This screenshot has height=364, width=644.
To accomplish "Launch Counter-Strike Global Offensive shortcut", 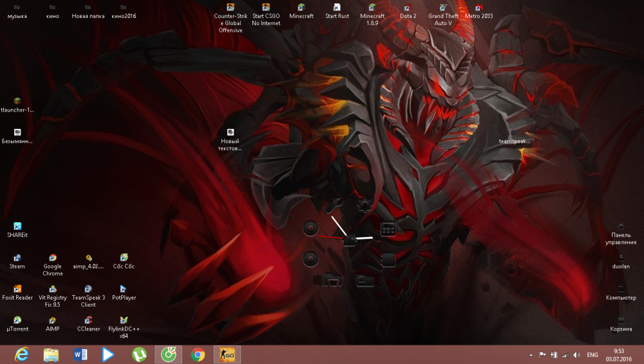I will pos(231,8).
